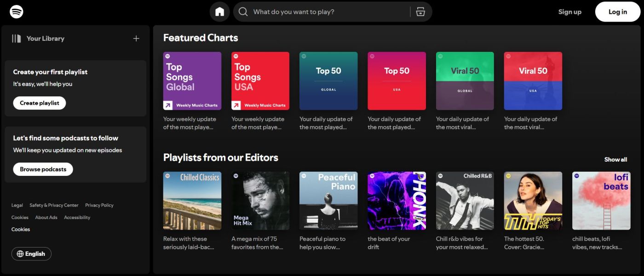Screen dimensions: 644x276
Task: Click 'Chill r&b vibes for your most relaxed' text
Action: (x=462, y=243)
